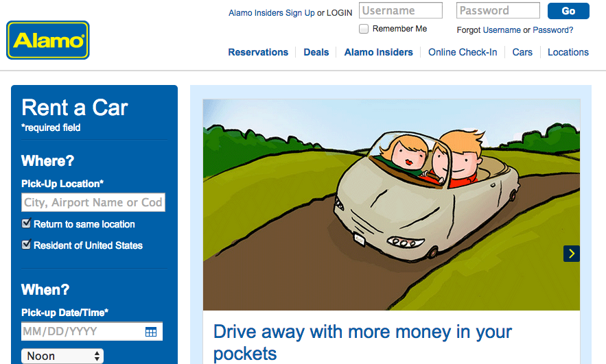The width and height of the screenshot is (606, 364).
Task: Click the forgot Password? link
Action: click(553, 30)
